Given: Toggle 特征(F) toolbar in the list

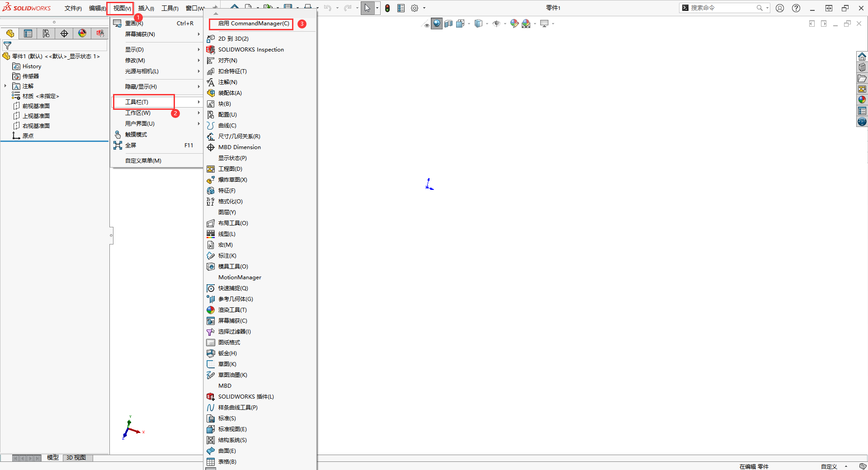Looking at the screenshot, I should (226, 191).
